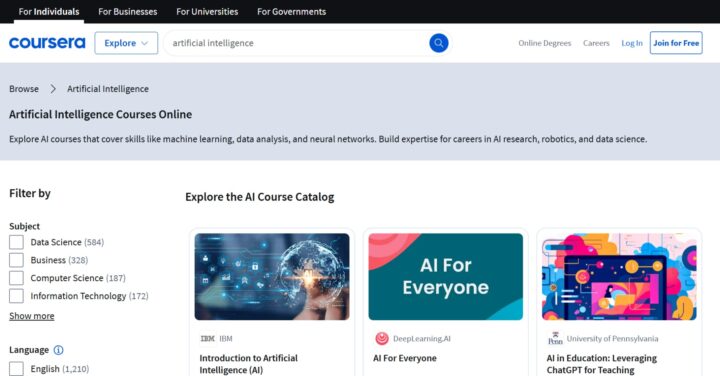This screenshot has height=376, width=720.
Task: Click Explore the AI Course Catalog heading
Action: coord(259,197)
